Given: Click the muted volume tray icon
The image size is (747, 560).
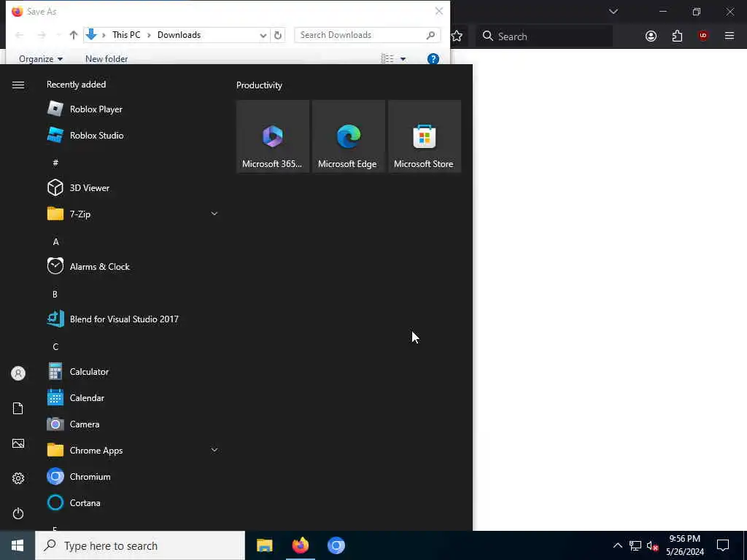Looking at the screenshot, I should [652, 545].
